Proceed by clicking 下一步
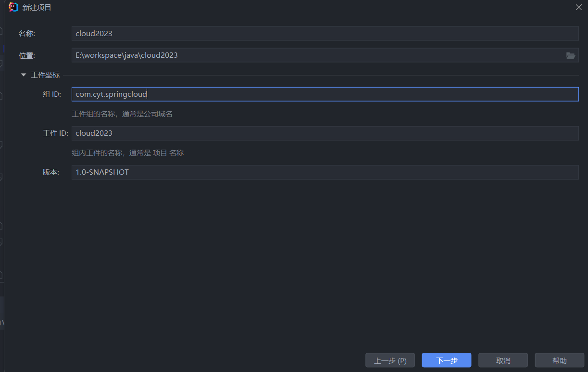588x372 pixels. click(446, 360)
